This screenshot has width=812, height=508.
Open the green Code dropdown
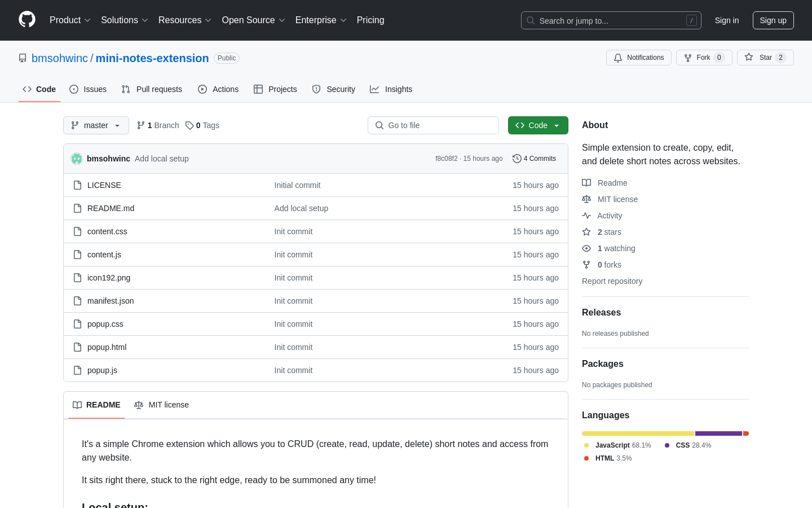pos(538,125)
